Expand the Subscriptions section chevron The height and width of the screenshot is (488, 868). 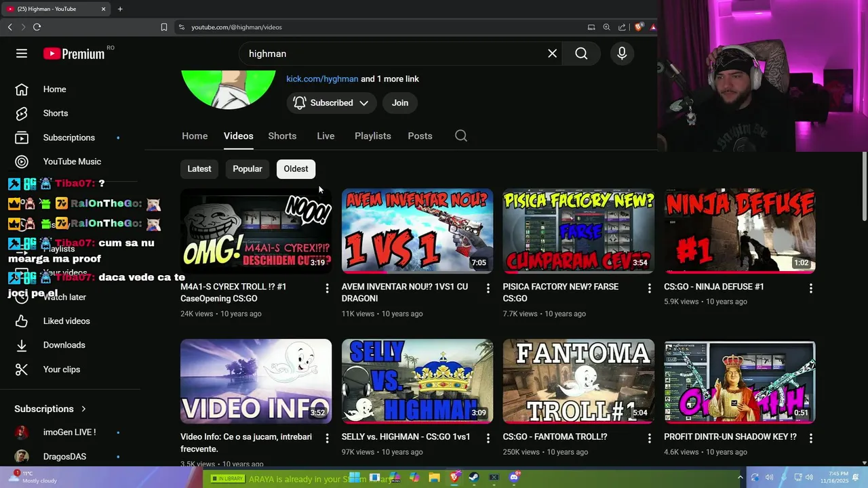pyautogui.click(x=83, y=409)
